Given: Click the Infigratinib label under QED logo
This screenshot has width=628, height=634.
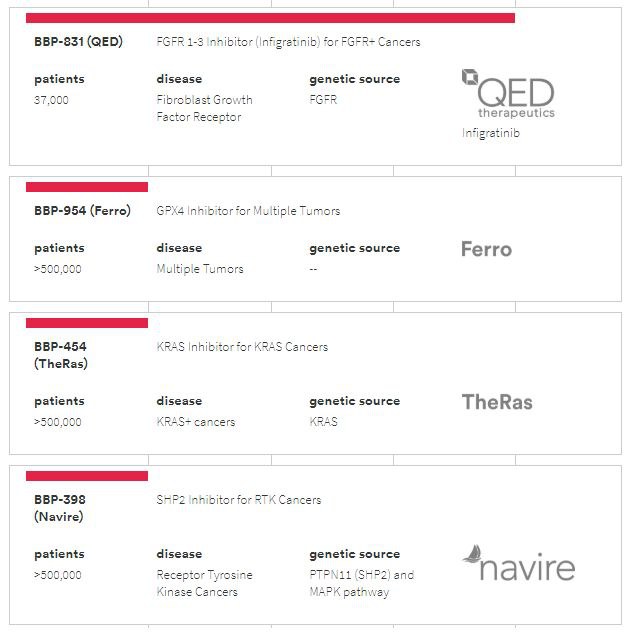Looking at the screenshot, I should pos(491,133).
